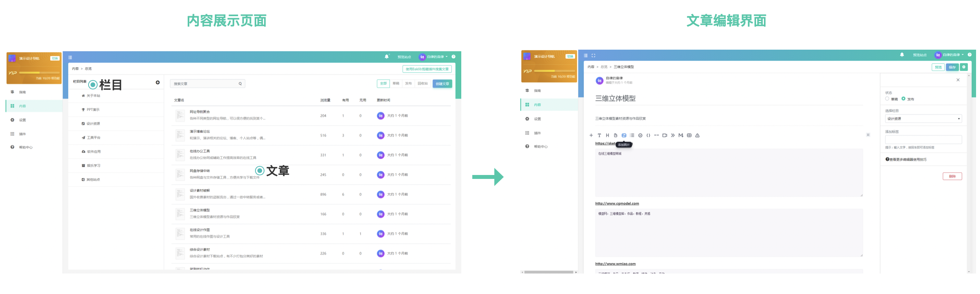Click the 保存 button in the editor
This screenshot has height=294, width=980.
point(952,67)
